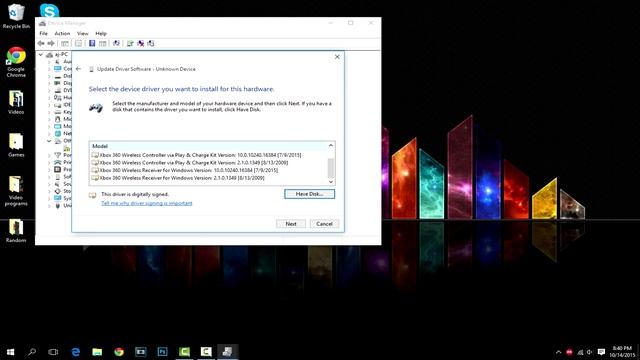This screenshot has height=360, width=640.
Task: Open the Random folder on the desktop
Action: pyautogui.click(x=16, y=231)
